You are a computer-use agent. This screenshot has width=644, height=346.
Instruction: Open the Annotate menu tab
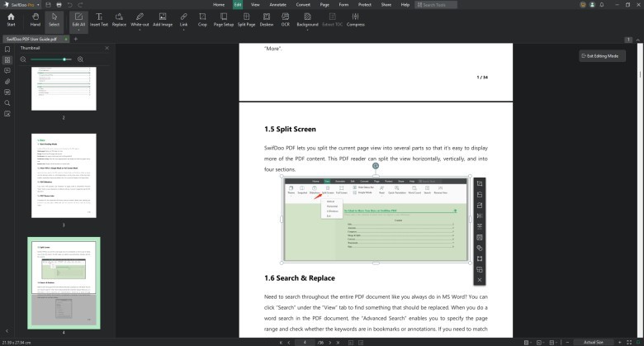pyautogui.click(x=278, y=4)
